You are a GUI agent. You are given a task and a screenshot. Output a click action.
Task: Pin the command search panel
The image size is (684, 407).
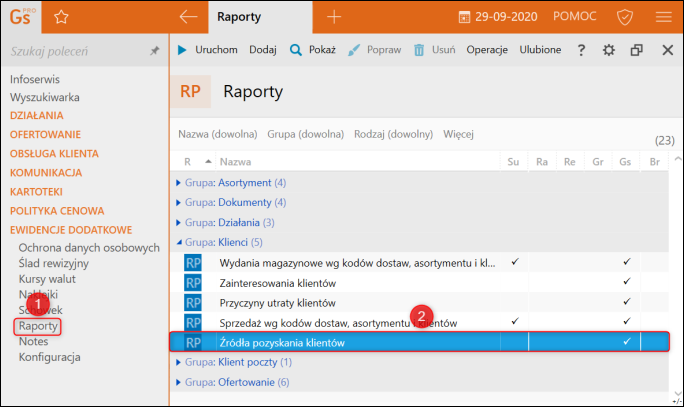(154, 50)
